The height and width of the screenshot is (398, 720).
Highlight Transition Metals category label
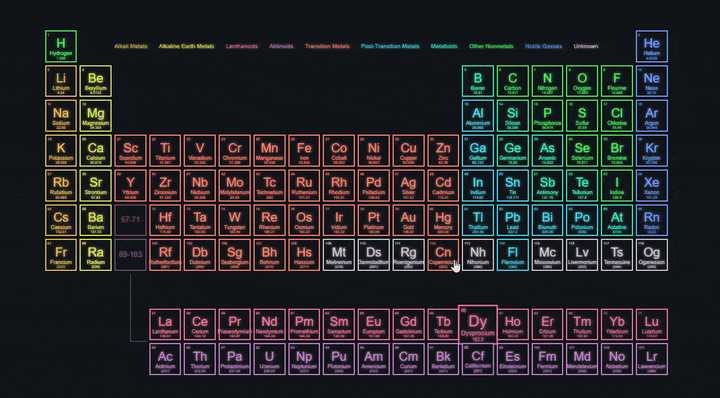click(327, 46)
